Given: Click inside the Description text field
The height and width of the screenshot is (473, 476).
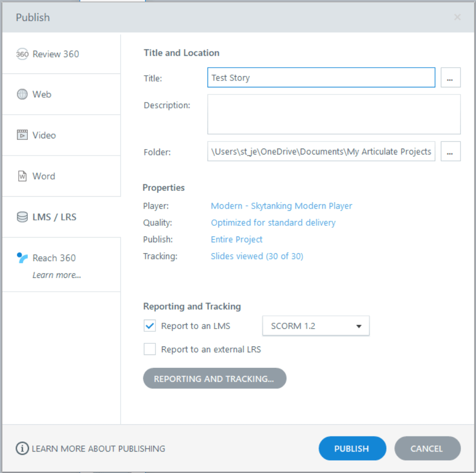Looking at the screenshot, I should 334,114.
